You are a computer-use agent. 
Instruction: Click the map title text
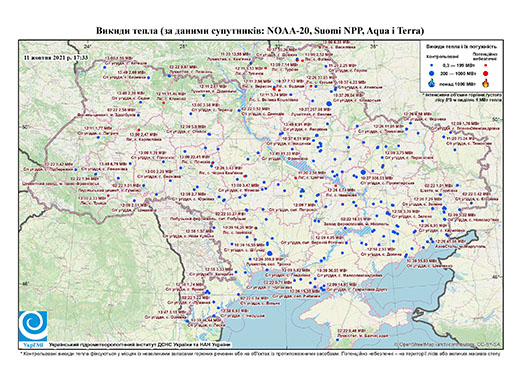click(x=260, y=31)
